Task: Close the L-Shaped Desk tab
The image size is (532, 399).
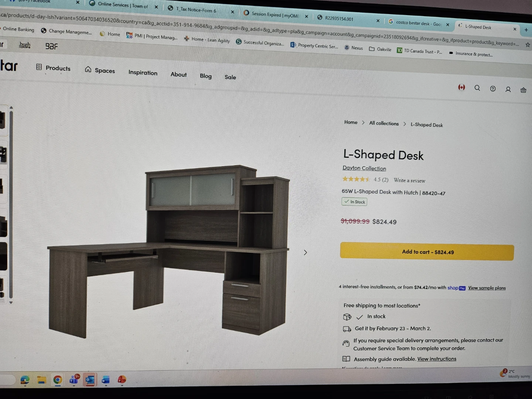Action: (515, 29)
